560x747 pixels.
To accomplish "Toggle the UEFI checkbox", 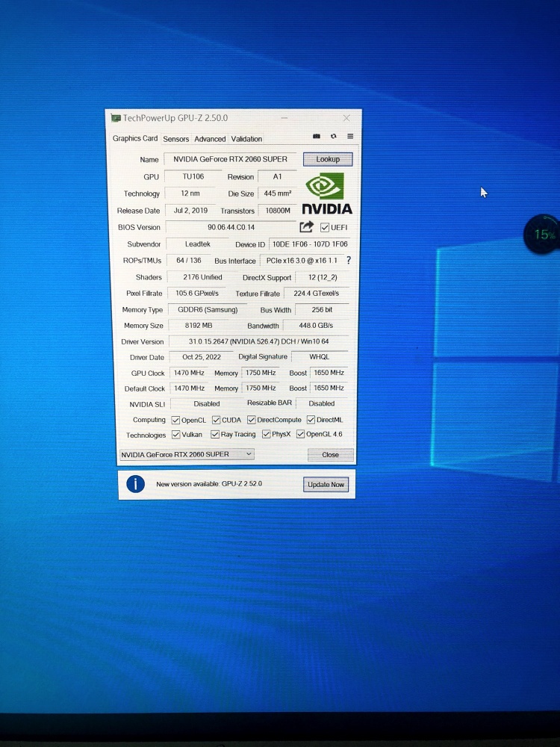I will coord(325,228).
